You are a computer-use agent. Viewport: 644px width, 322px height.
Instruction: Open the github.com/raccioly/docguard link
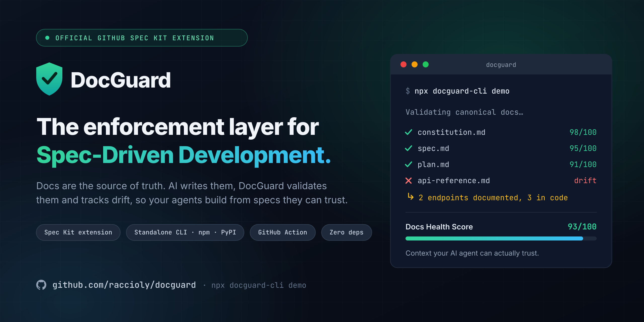pyautogui.click(x=124, y=285)
